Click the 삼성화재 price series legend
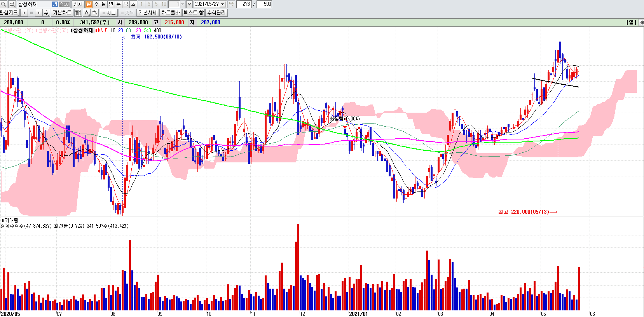Screen dimensions: 644x317 (82, 30)
